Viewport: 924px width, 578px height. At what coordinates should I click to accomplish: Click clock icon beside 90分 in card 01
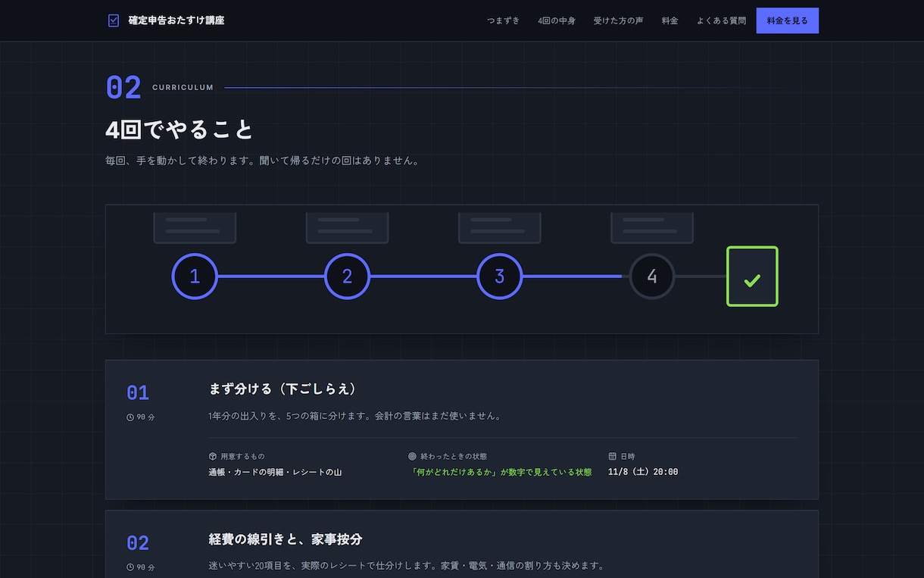130,417
